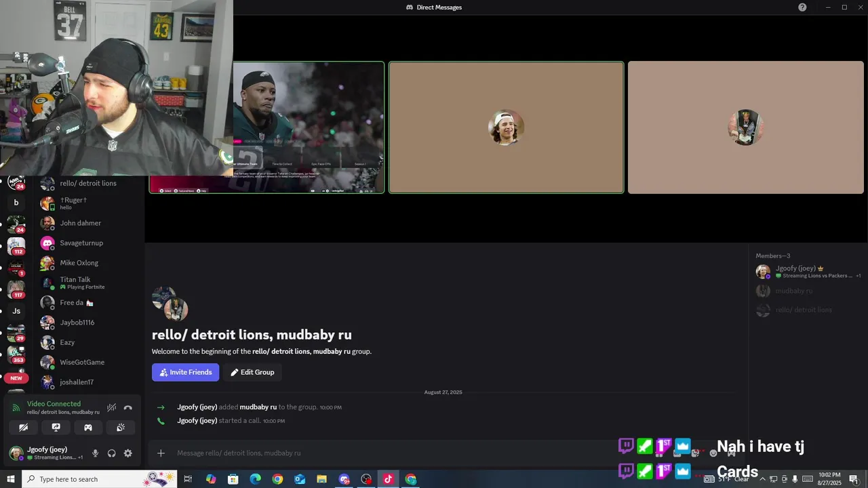
Task: Start an activity with the controller icon
Action: [88, 428]
